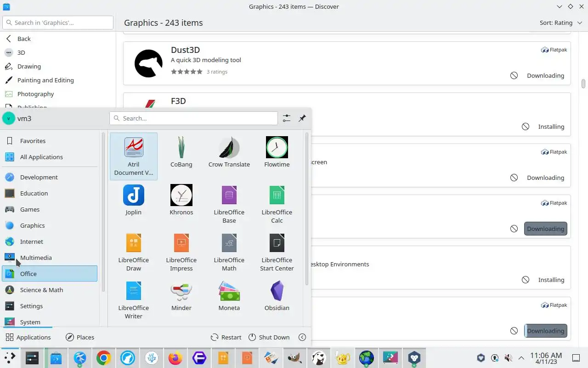The image size is (588, 368).
Task: Click F3D's Installing button
Action: 551,126
